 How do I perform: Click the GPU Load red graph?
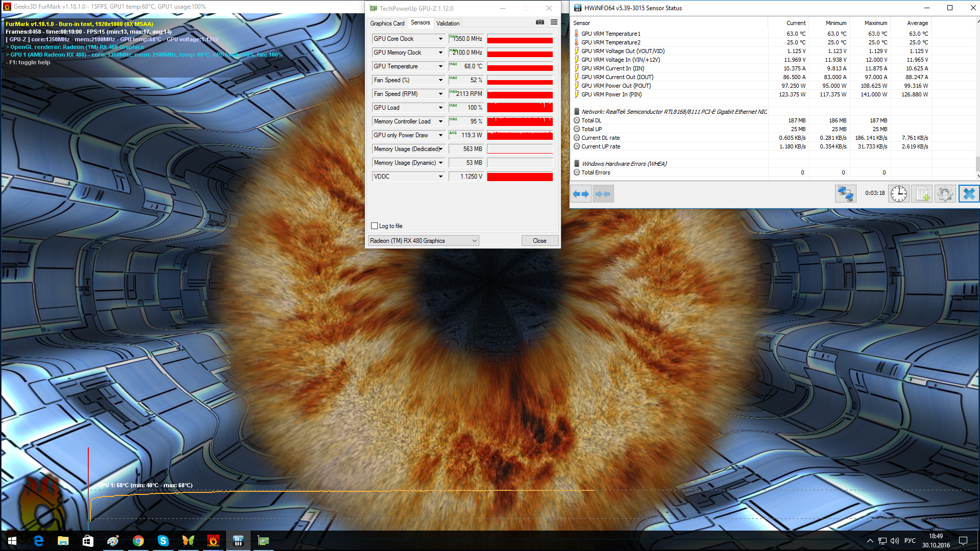[520, 108]
